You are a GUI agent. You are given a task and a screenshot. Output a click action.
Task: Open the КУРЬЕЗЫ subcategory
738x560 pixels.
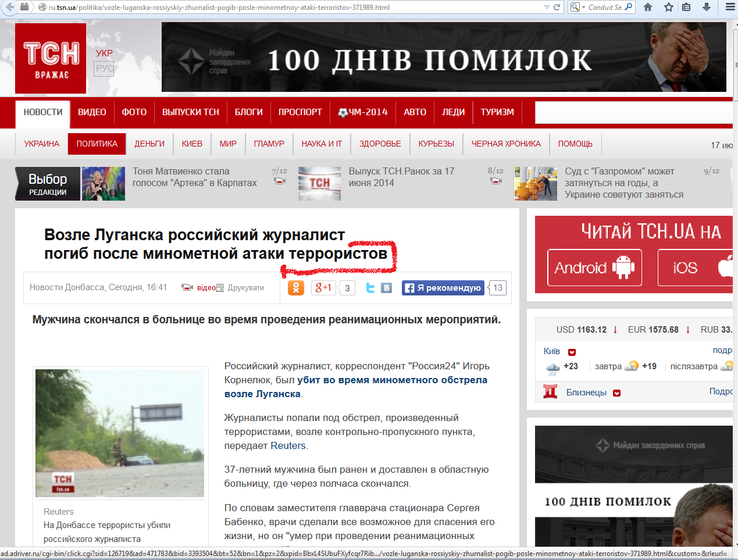(x=436, y=144)
